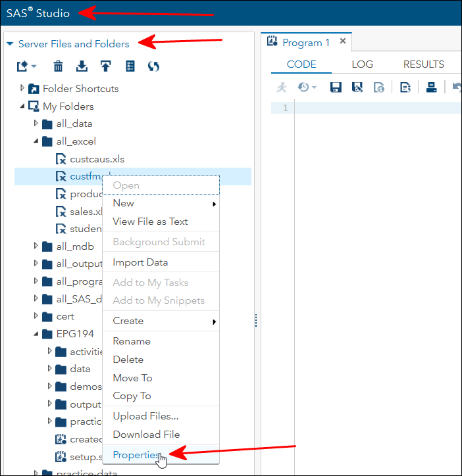
Task: Choose Properties in the context menu
Action: (x=161, y=455)
